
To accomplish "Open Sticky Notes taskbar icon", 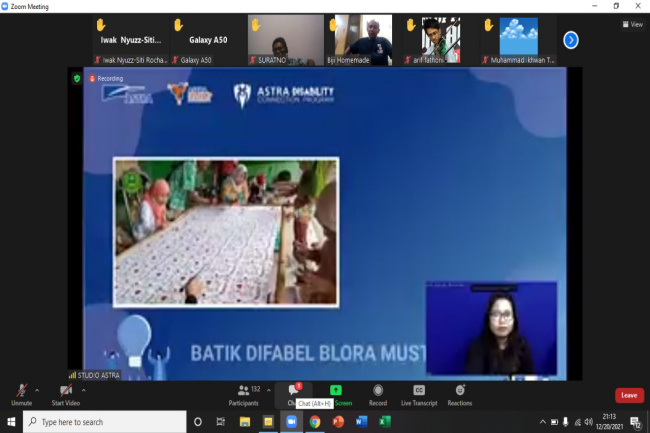I will pos(268,422).
